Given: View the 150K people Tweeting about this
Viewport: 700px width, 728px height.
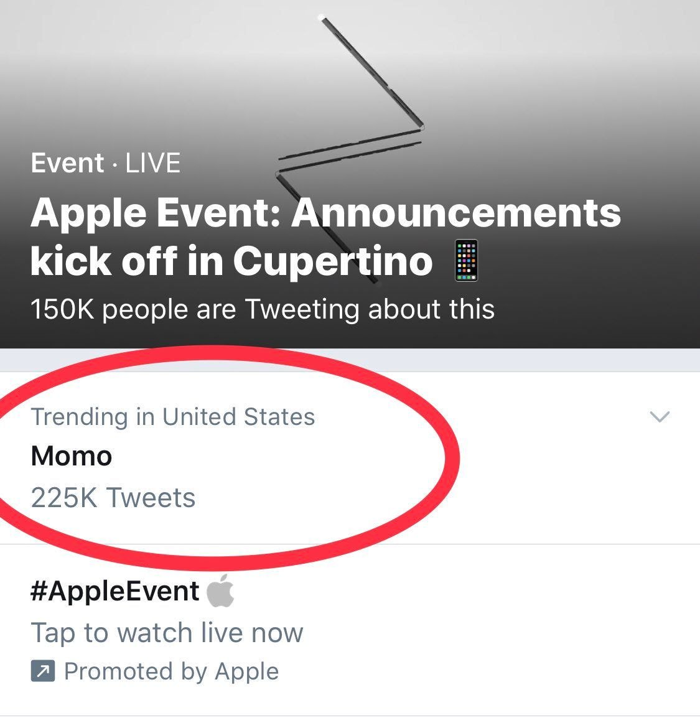Looking at the screenshot, I should (x=262, y=309).
